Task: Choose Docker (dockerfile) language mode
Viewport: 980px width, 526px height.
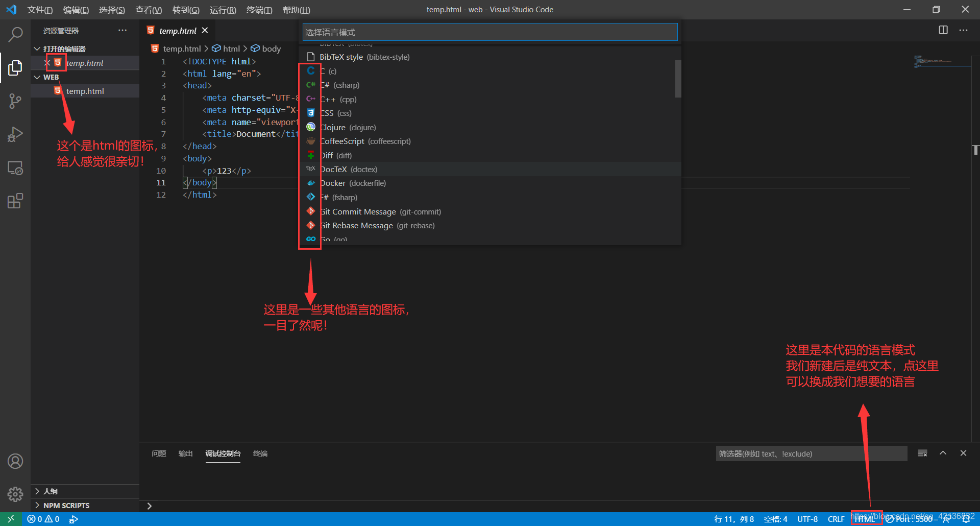Action: [x=490, y=183]
